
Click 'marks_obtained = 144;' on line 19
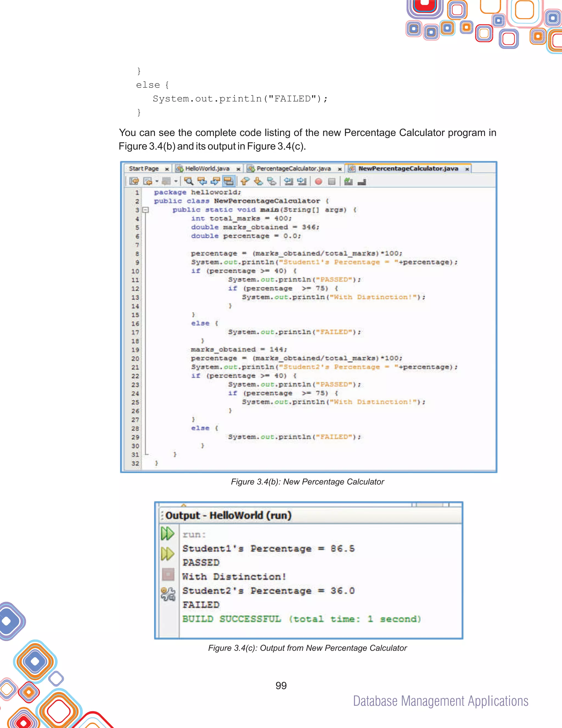[x=239, y=349]
